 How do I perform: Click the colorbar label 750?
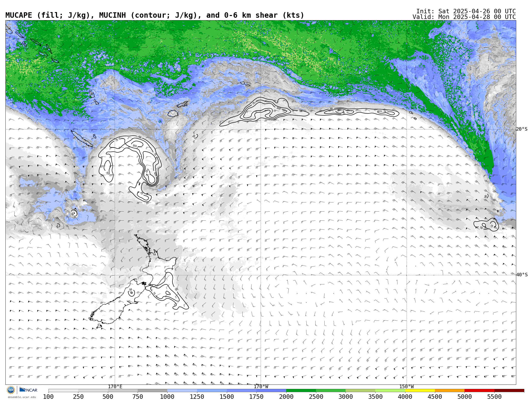(138, 397)
